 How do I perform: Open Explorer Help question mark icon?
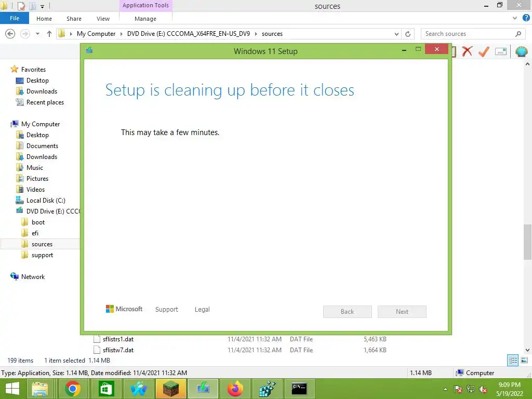pos(526,18)
